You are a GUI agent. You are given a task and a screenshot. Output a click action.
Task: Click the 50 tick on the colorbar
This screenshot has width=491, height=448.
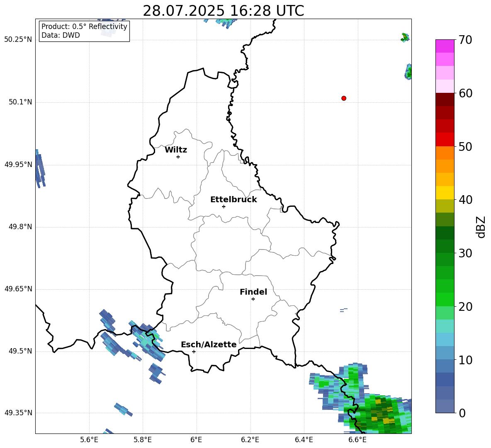click(x=465, y=146)
